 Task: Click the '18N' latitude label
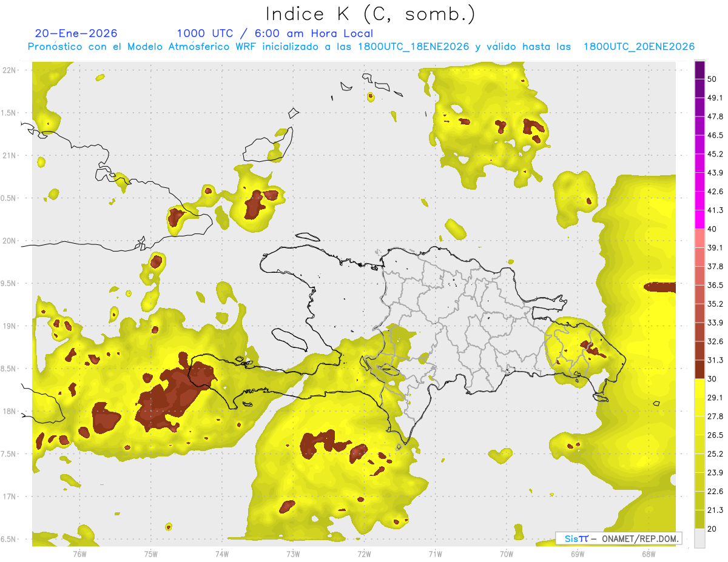[10, 411]
